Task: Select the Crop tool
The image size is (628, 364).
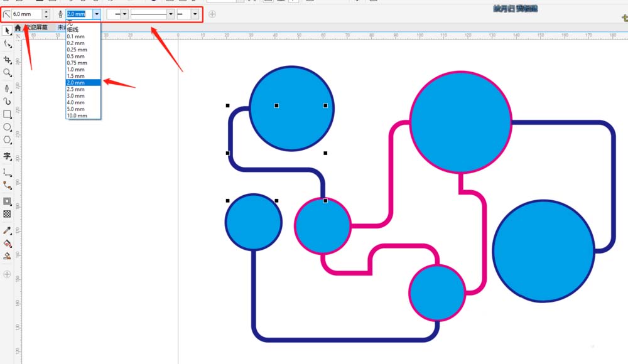Action: point(7,60)
